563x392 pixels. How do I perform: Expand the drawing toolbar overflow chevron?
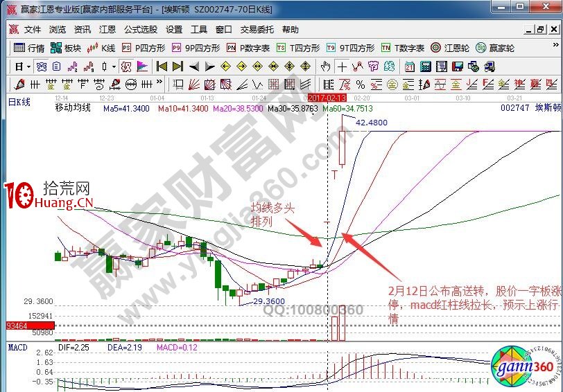click(x=159, y=82)
